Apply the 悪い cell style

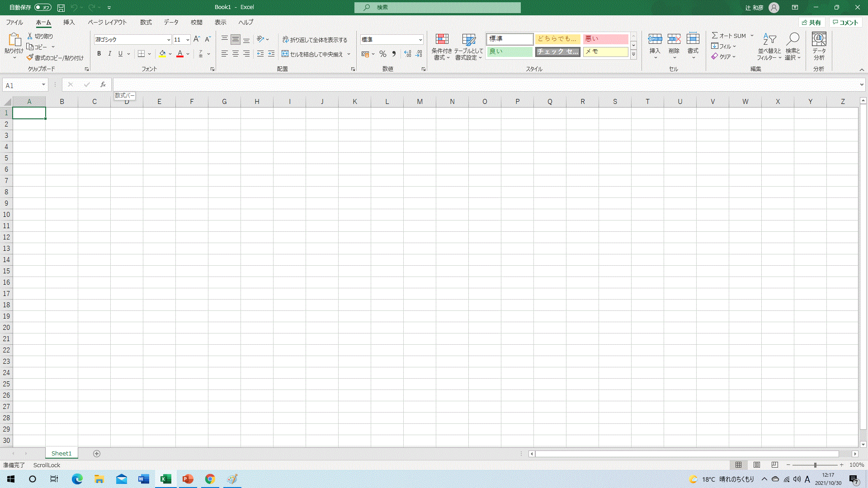(x=605, y=39)
